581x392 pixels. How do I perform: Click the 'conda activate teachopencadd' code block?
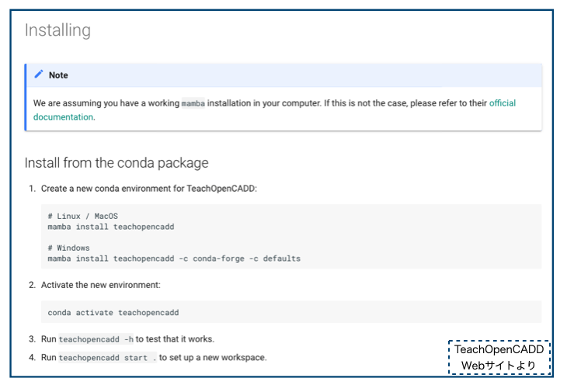[x=113, y=313]
